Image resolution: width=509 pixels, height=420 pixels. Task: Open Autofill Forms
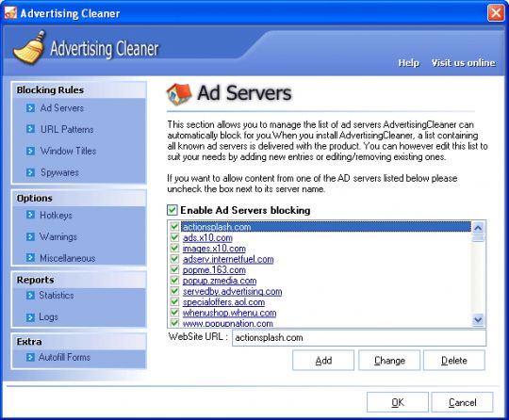[x=64, y=358]
